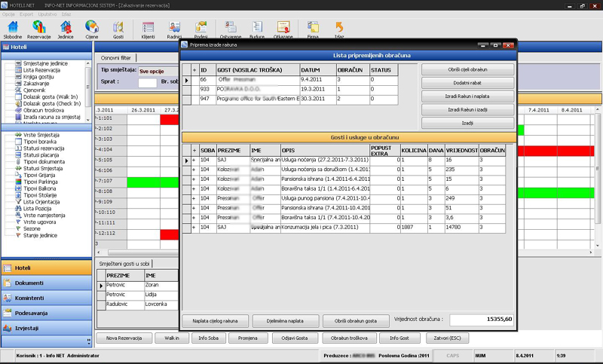Click Zatvori (ESC) button
This screenshot has width=603, height=364.
click(448, 338)
